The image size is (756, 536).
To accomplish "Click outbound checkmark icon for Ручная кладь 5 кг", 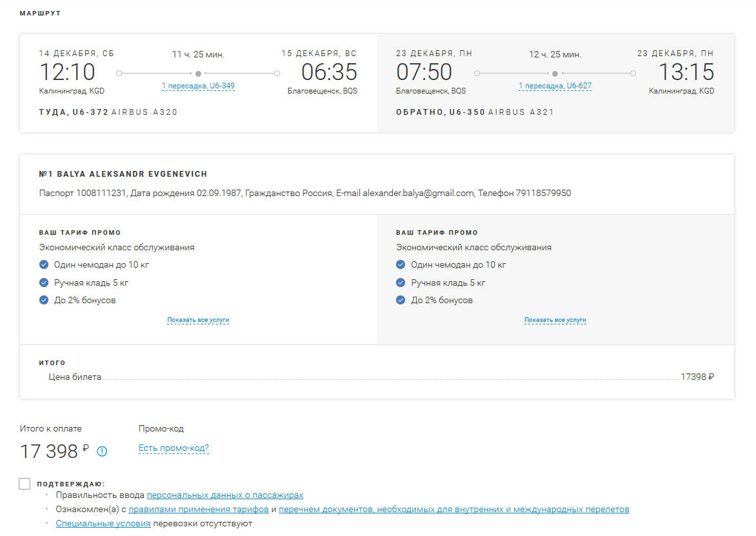I will click(44, 283).
